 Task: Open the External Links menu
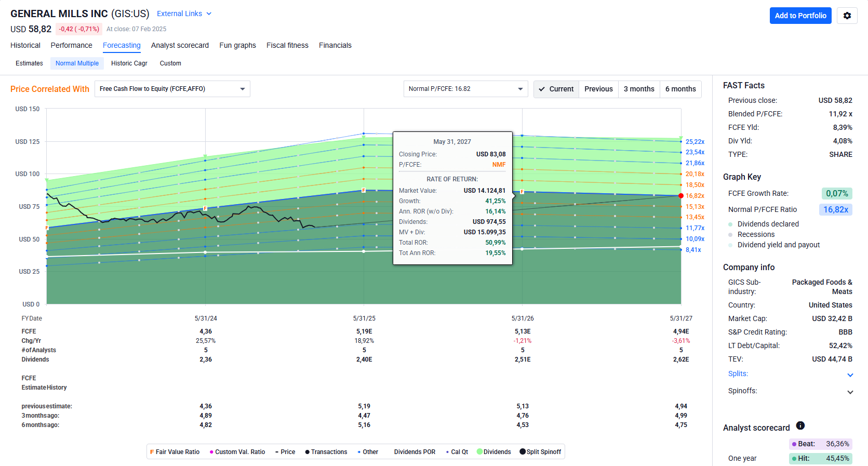184,14
